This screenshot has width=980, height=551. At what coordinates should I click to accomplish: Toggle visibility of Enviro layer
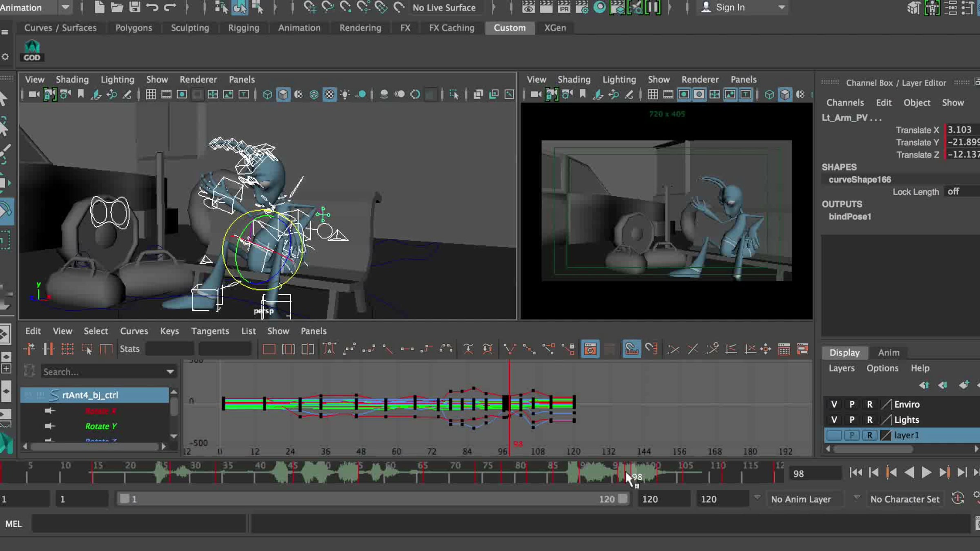coord(834,404)
